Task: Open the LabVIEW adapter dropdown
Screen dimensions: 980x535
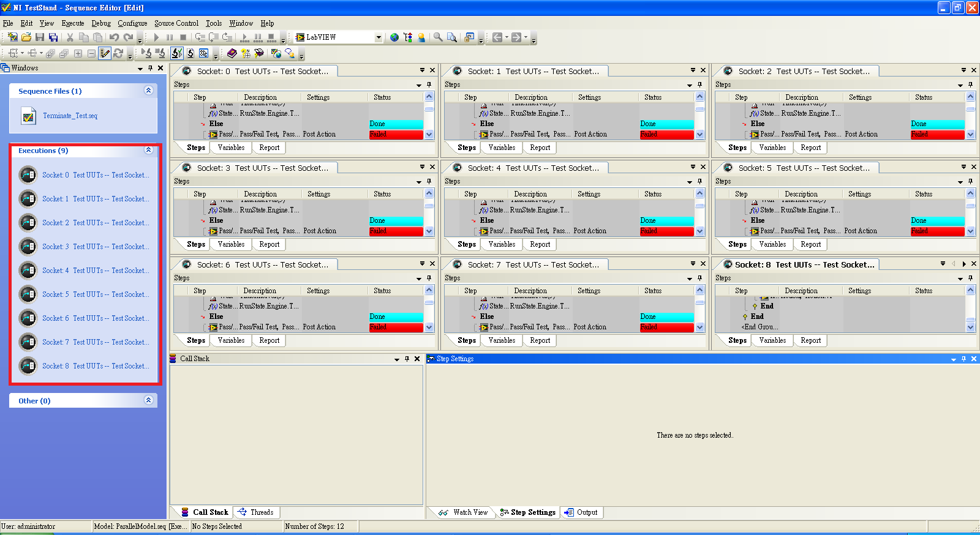Action: pos(379,37)
